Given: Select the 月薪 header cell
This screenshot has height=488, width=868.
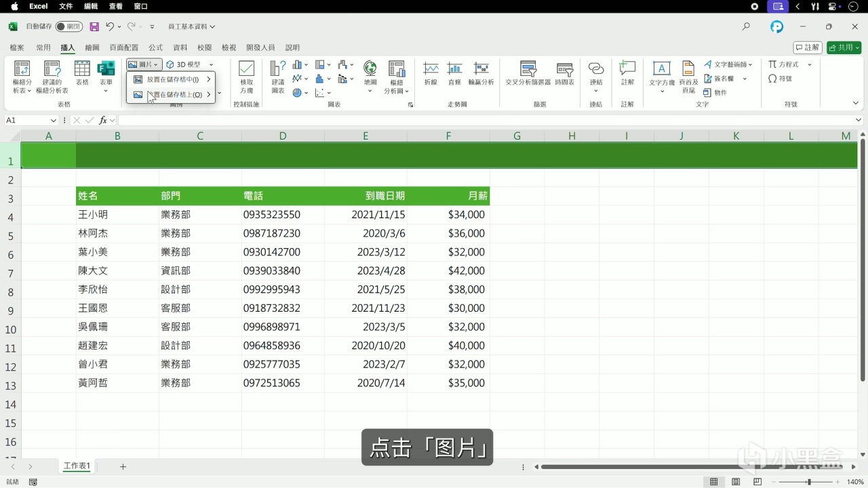Looking at the screenshot, I should 448,196.
